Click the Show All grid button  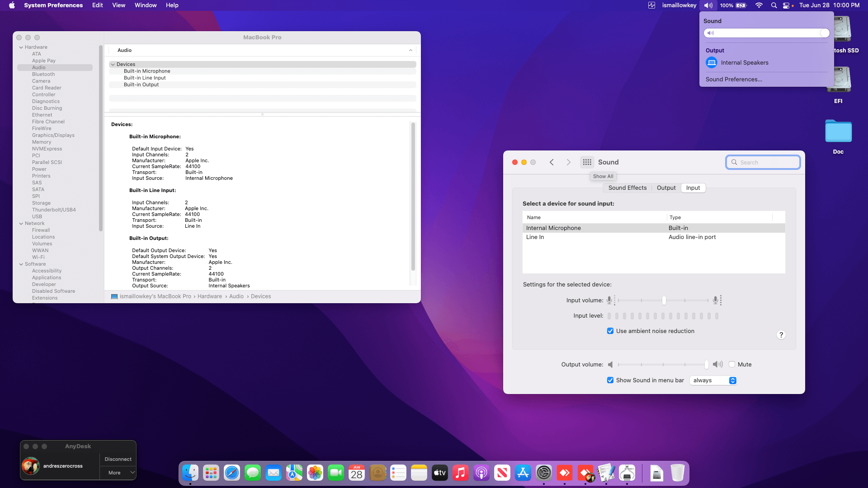click(587, 162)
